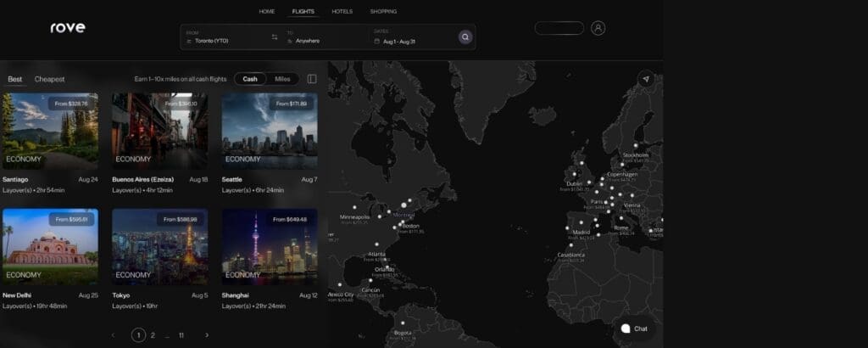Go to results page 2
The width and height of the screenshot is (868, 348).
tap(153, 335)
